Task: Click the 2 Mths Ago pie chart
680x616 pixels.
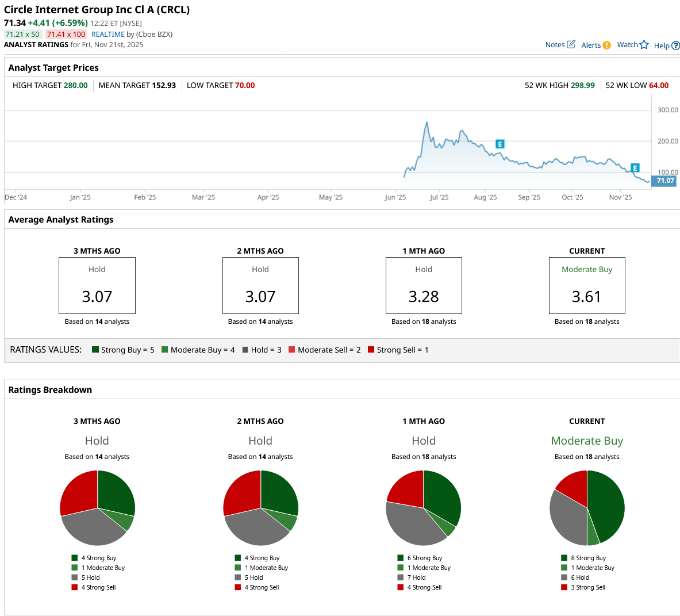Action: (x=260, y=508)
